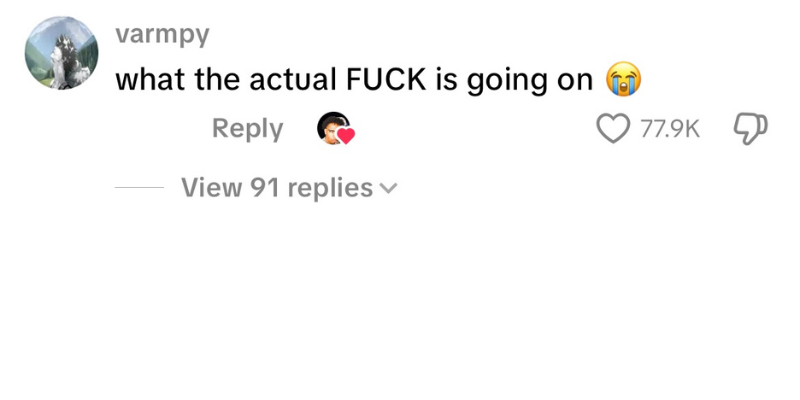Click the line left of View 91 replies

click(x=139, y=187)
